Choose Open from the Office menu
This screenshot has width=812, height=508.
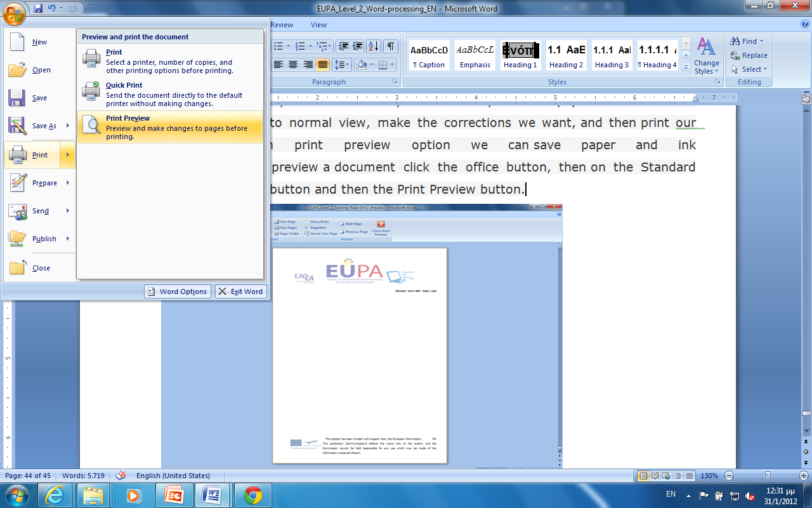tap(39, 70)
